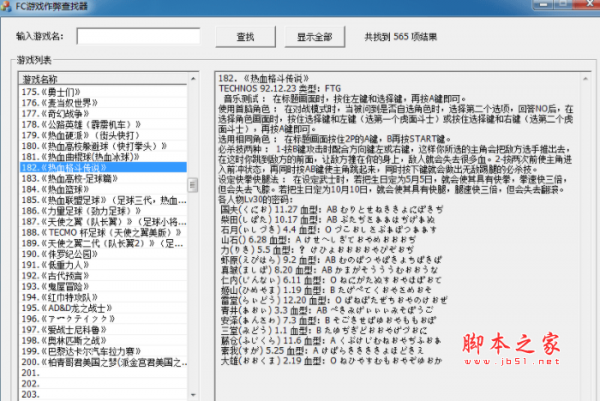The width and height of the screenshot is (600, 401).
Task: Select list row 190.《侏罗纪公园》
Action: click(103, 254)
